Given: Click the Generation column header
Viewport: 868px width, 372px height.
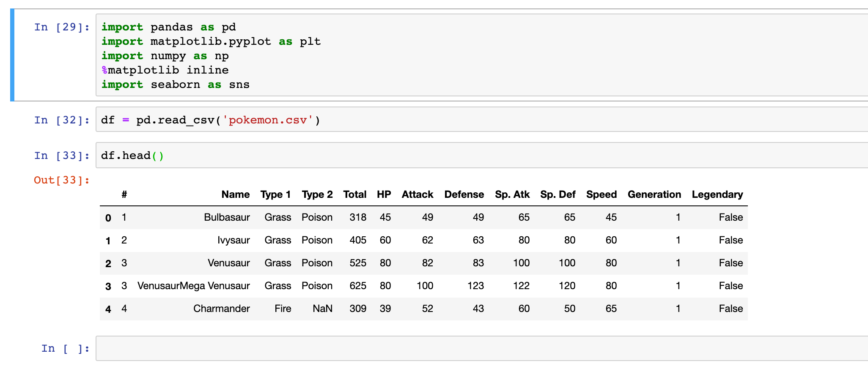Looking at the screenshot, I should (x=654, y=194).
